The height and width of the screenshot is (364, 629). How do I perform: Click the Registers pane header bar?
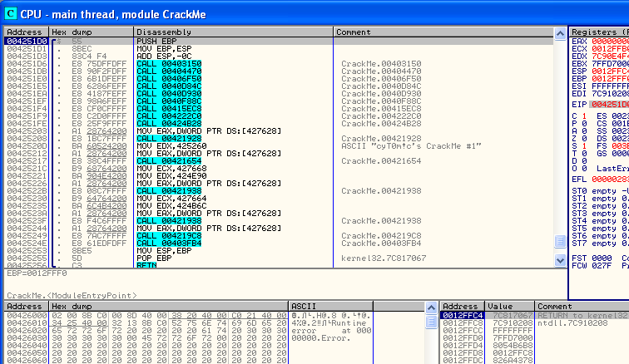click(x=599, y=32)
